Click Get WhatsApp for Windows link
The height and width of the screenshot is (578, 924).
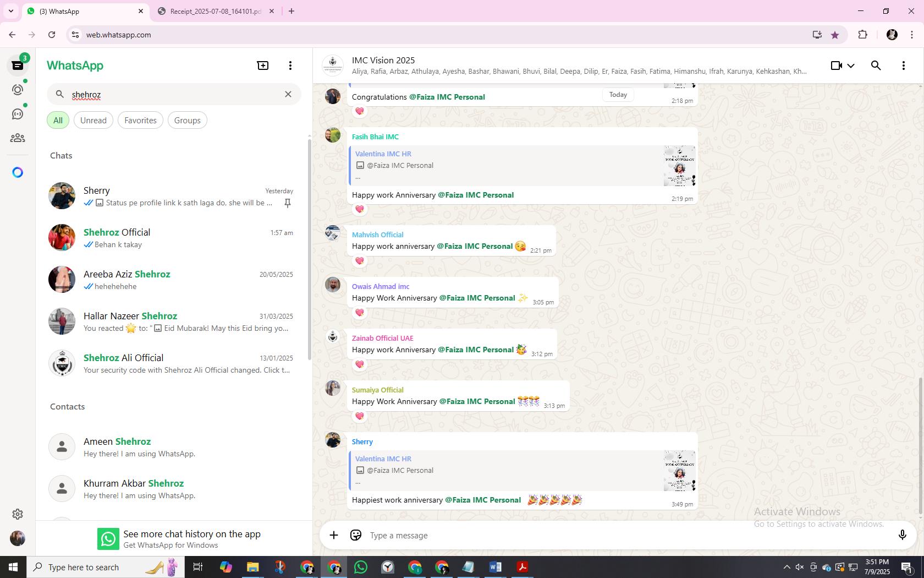tap(170, 545)
